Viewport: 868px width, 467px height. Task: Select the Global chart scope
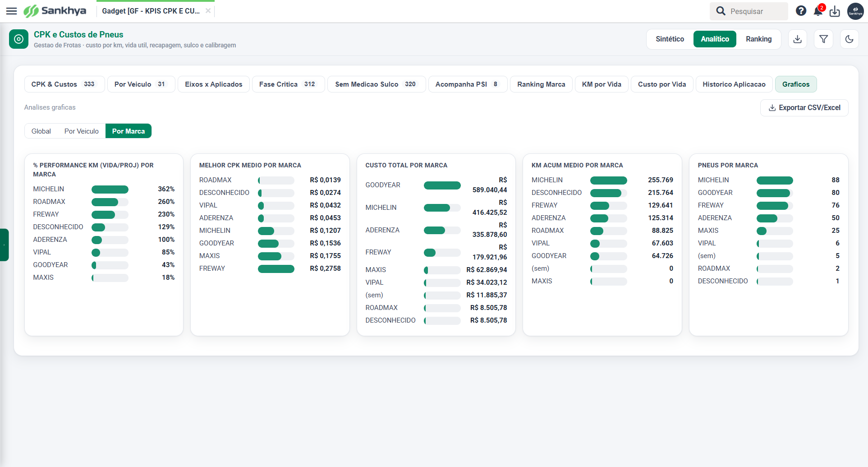coord(41,131)
